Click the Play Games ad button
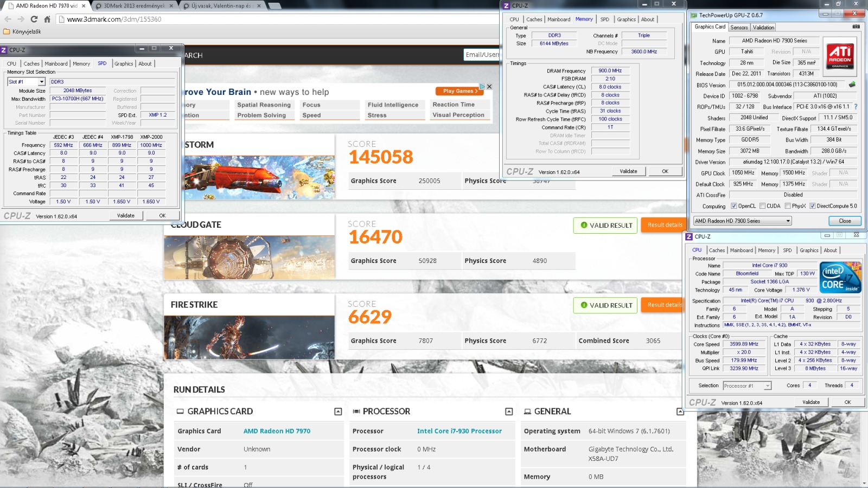The image size is (868, 488). click(460, 91)
